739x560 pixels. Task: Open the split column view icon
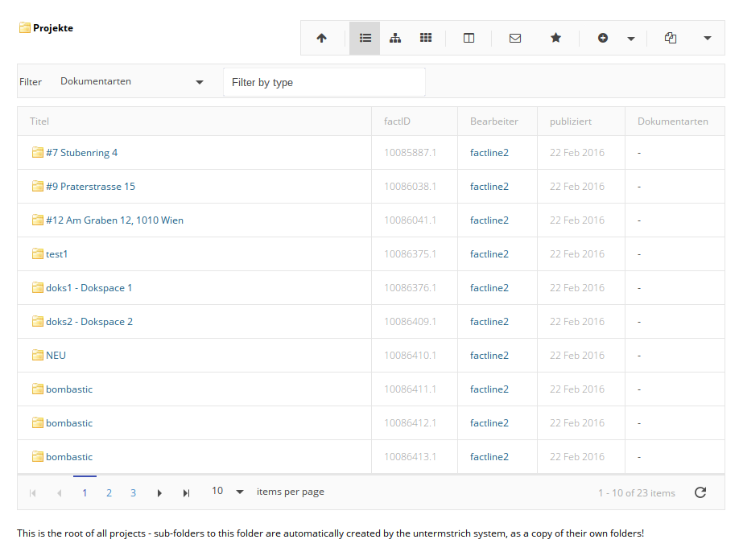click(469, 38)
